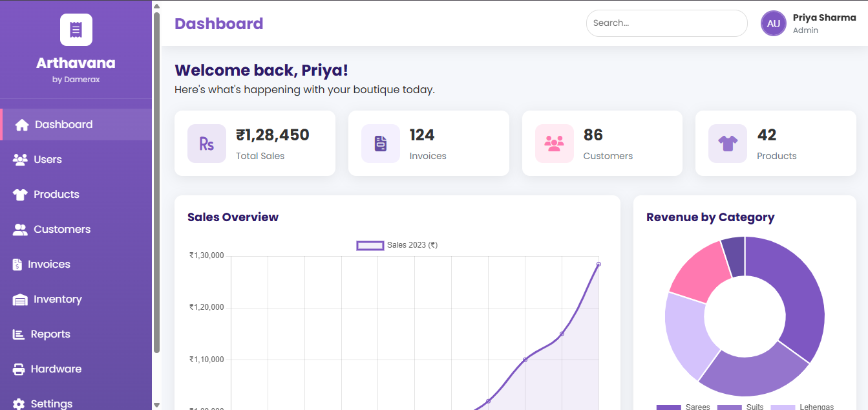The image size is (868, 410).
Task: Open the Priya Sharma profile menu
Action: point(823,23)
